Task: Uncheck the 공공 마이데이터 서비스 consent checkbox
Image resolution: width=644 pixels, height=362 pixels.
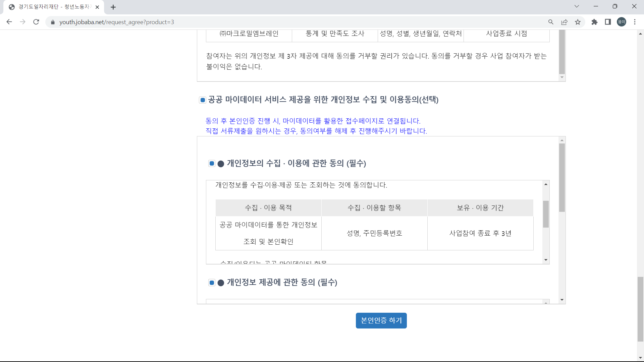Action: 202,100
